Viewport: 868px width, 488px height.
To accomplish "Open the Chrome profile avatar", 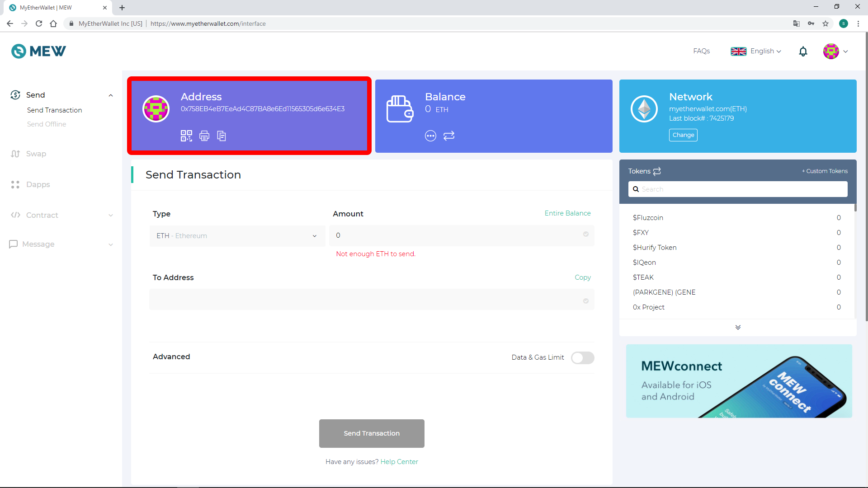I will click(x=844, y=23).
